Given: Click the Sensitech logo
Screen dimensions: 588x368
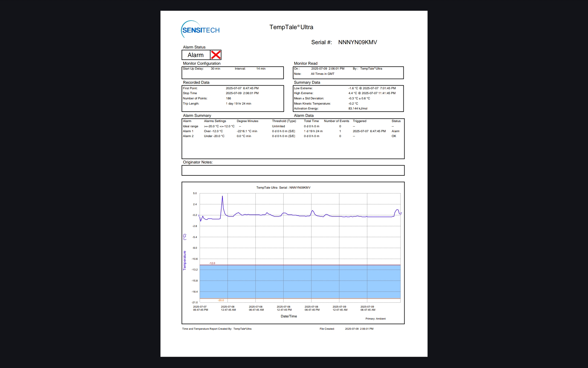Looking at the screenshot, I should [x=200, y=30].
